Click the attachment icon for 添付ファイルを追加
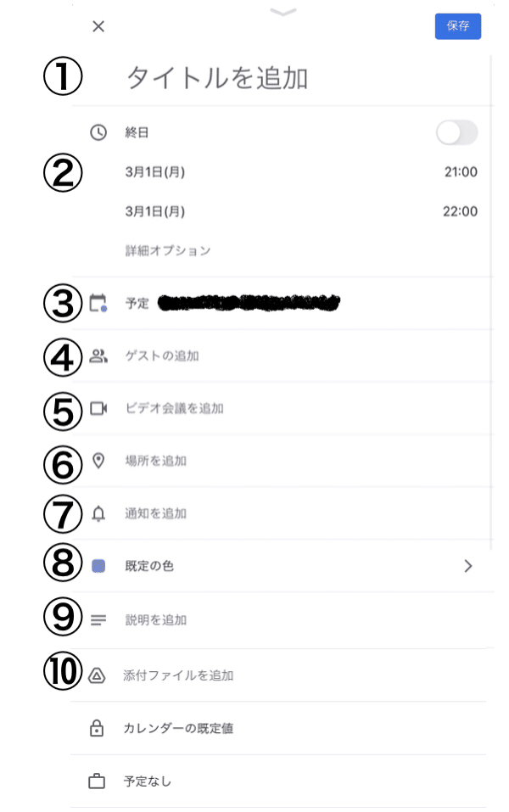Viewport: 509px width, 812px height. pyautogui.click(x=98, y=674)
